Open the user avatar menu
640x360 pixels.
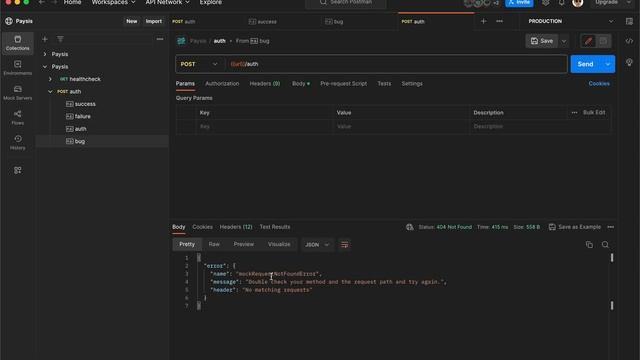[x=578, y=3]
